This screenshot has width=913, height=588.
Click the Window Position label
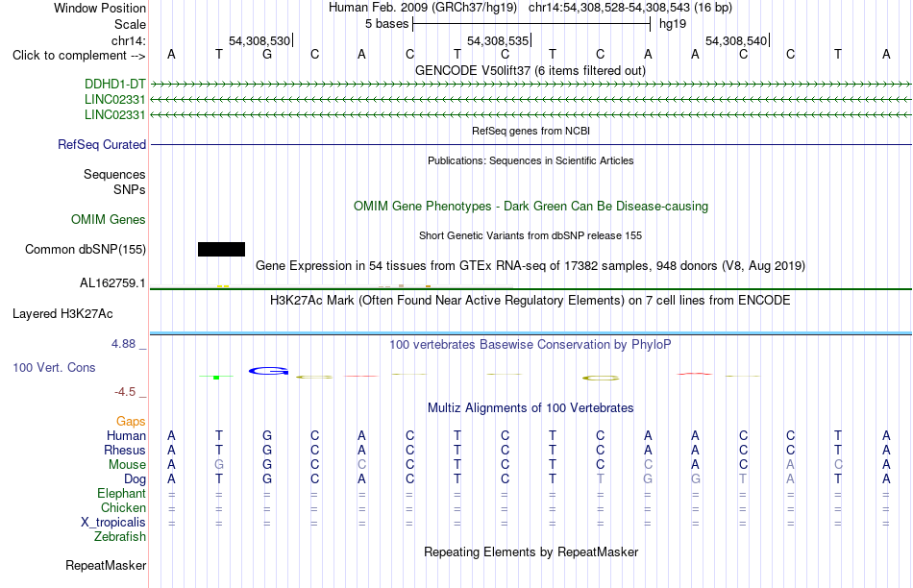(x=100, y=8)
